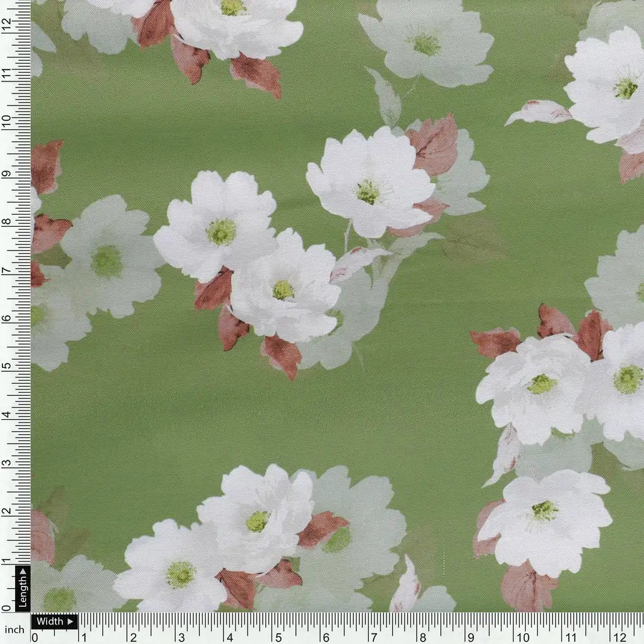Image resolution: width=644 pixels, height=644 pixels.
Task: Click number 12 on the bottom width ruler
Action: point(619,637)
